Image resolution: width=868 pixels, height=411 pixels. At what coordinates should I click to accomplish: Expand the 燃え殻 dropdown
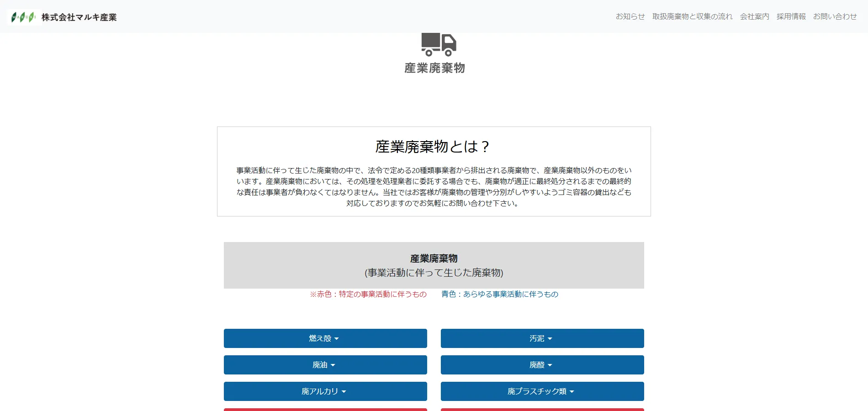[325, 338]
